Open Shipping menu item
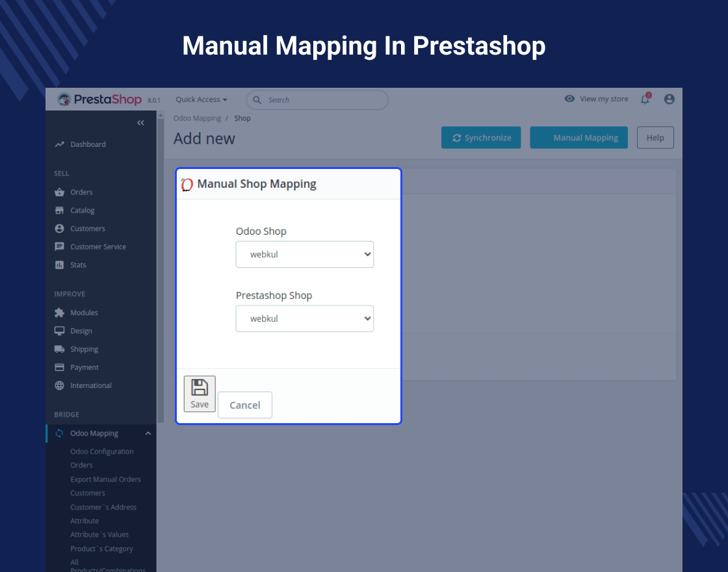 pyautogui.click(x=84, y=348)
